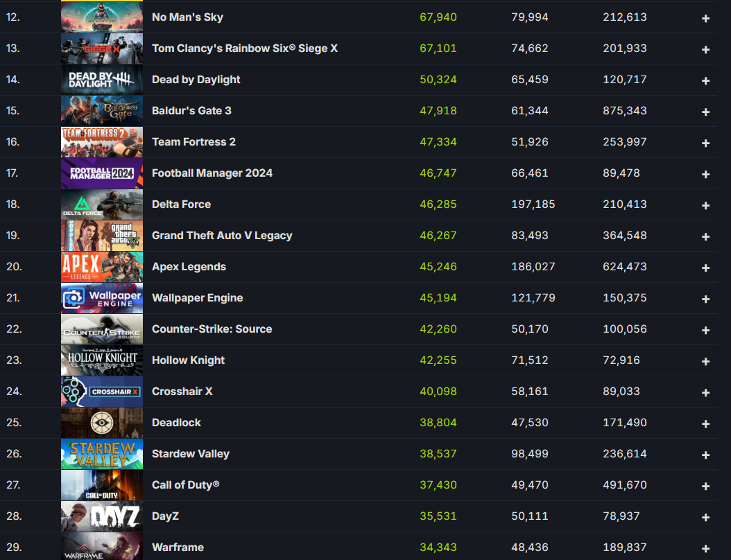This screenshot has height=560, width=731.
Task: Click plus icon for Warframe
Action: (706, 549)
